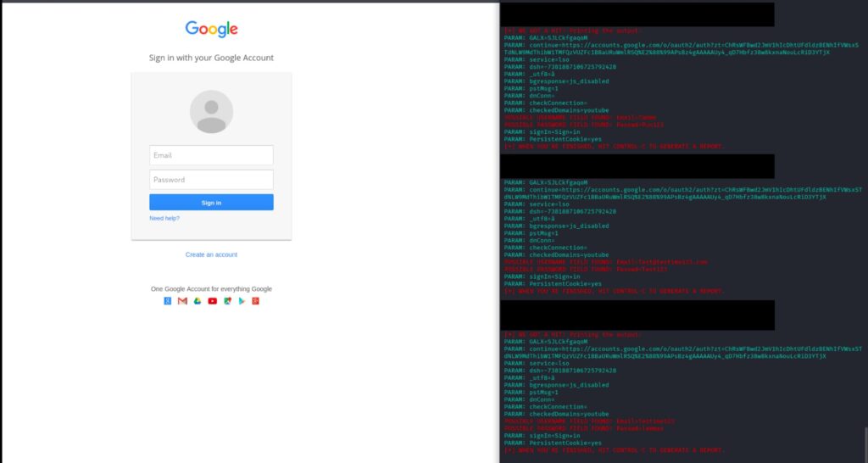Click the YouTube play icon
The image size is (868, 463).
[212, 301]
